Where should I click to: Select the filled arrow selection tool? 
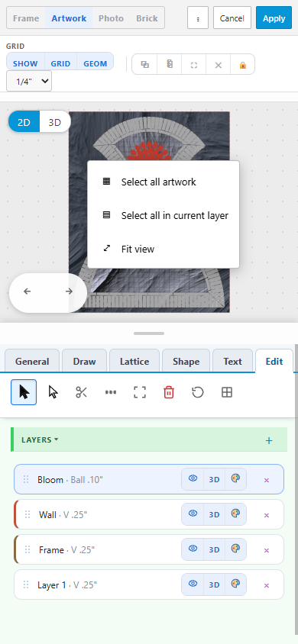click(24, 392)
